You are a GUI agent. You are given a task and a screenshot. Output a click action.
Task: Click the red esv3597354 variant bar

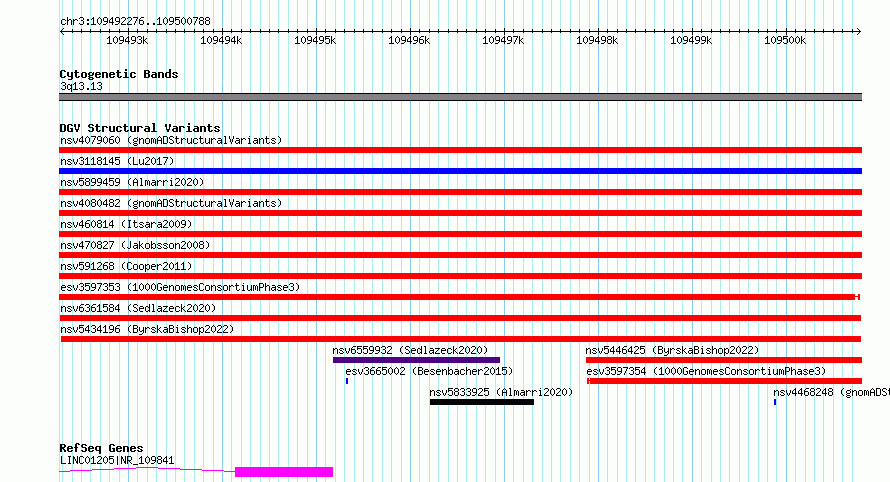pos(724,381)
